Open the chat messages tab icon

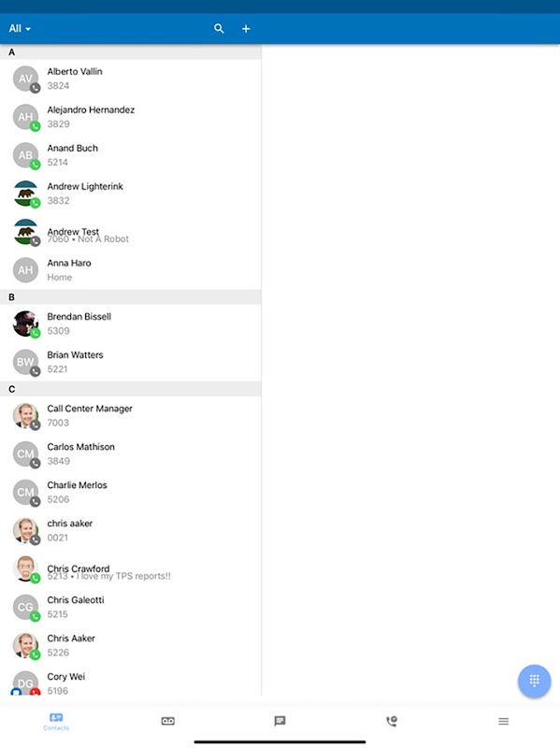[280, 721]
